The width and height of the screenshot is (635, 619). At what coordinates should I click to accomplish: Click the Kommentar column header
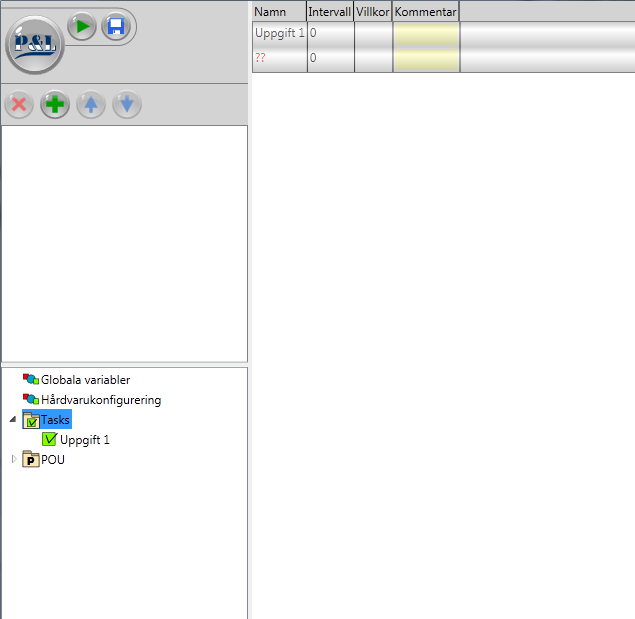pyautogui.click(x=426, y=11)
